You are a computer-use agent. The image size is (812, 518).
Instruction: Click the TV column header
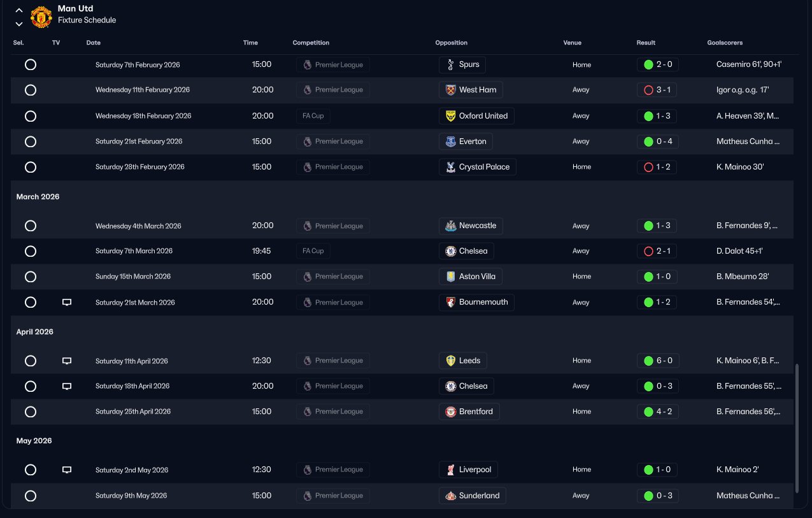56,43
